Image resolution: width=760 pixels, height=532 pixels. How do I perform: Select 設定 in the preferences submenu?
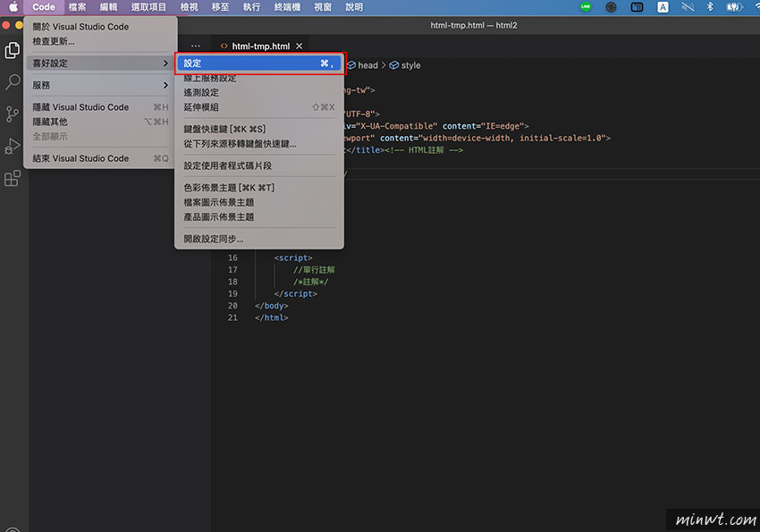(259, 63)
